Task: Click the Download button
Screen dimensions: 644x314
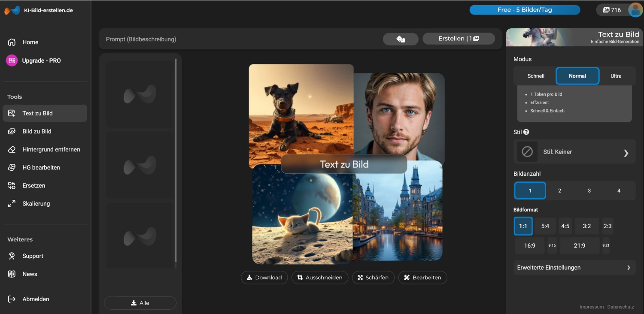Action: click(264, 278)
